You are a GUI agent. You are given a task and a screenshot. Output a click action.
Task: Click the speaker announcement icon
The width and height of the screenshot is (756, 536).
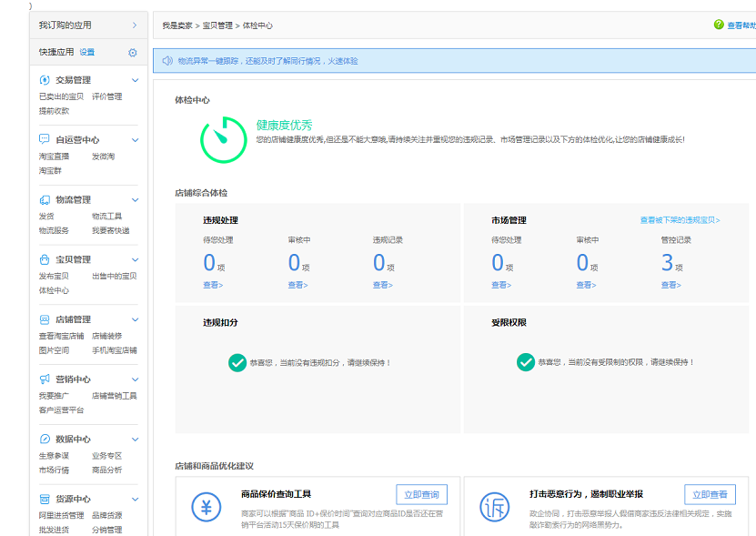pos(167,61)
